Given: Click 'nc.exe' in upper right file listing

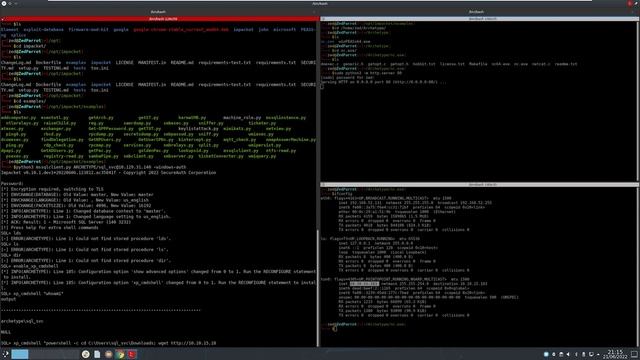Looking at the screenshot, I should (520, 64).
